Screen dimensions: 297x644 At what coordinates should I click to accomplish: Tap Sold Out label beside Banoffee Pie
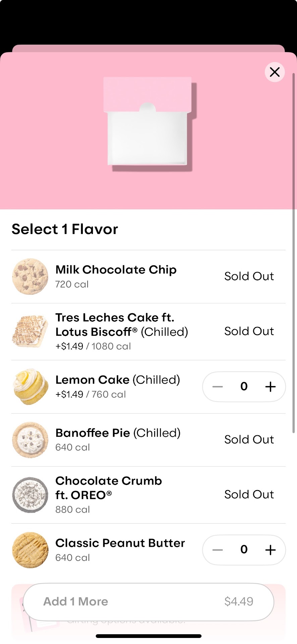(249, 439)
